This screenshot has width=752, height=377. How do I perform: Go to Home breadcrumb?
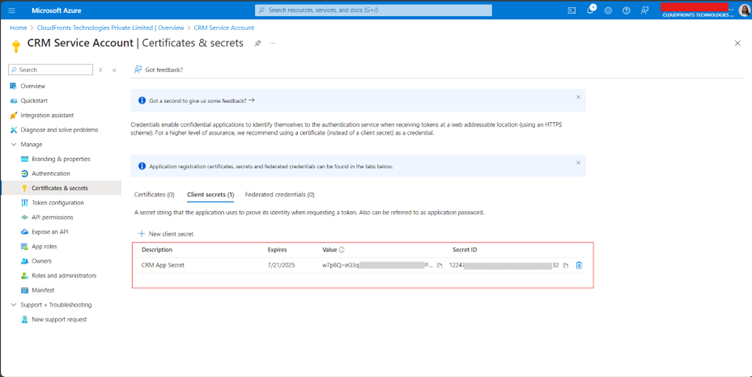point(18,28)
